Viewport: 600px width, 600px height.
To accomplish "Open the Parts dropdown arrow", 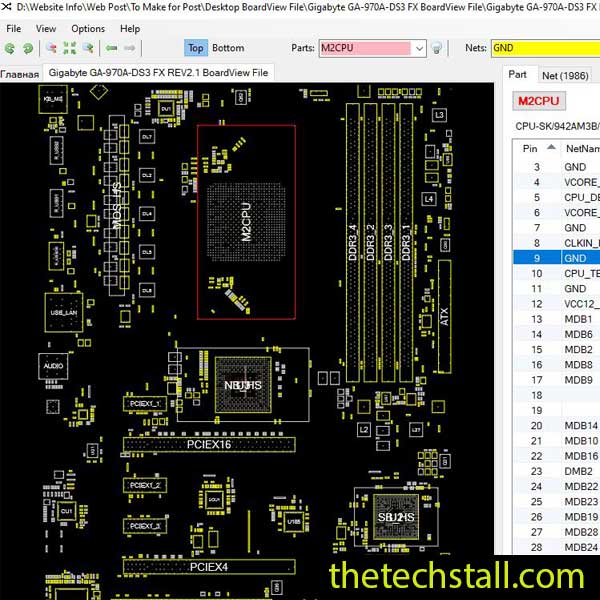I will [x=419, y=49].
